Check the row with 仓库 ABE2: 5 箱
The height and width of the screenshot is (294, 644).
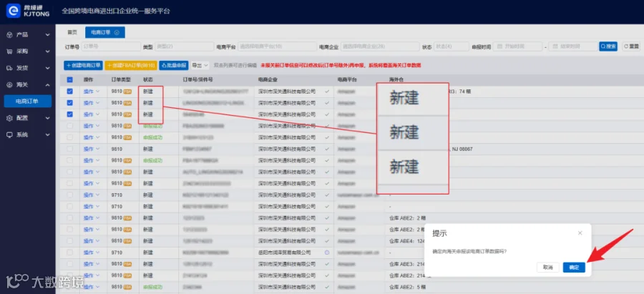70,287
